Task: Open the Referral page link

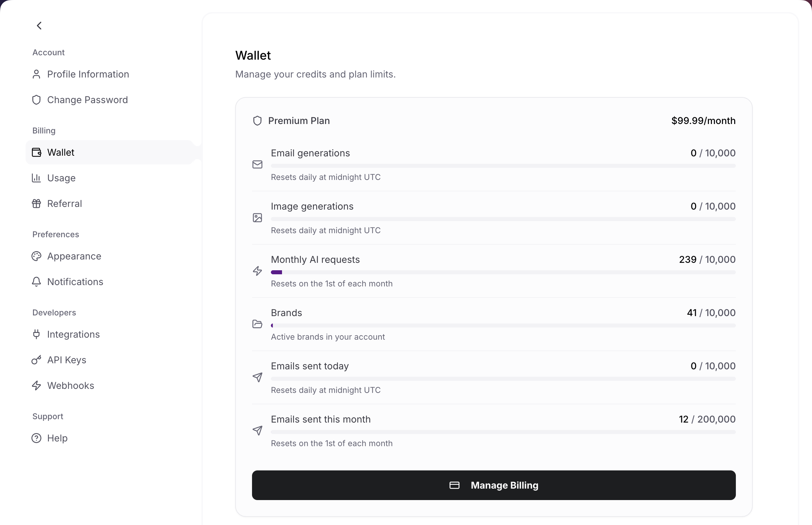Action: tap(64, 204)
